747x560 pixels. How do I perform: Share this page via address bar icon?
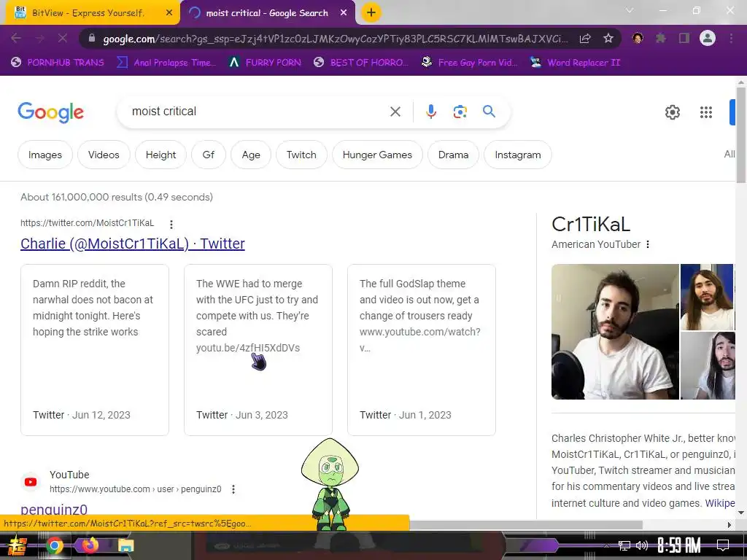tap(585, 39)
